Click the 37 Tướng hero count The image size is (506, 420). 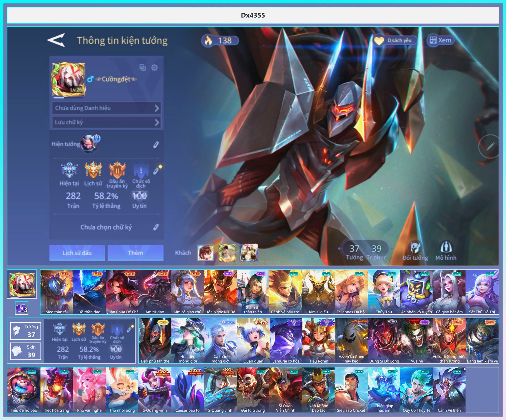click(x=354, y=252)
